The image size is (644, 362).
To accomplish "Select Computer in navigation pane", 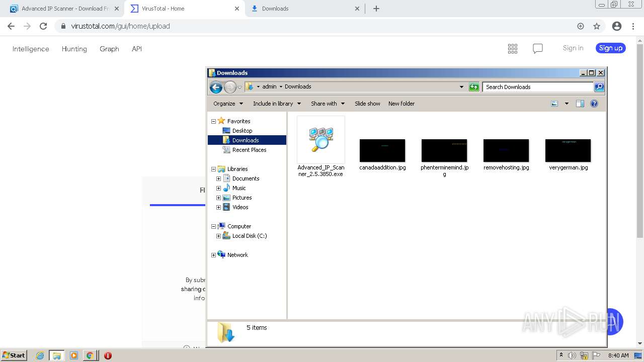I will point(239,226).
